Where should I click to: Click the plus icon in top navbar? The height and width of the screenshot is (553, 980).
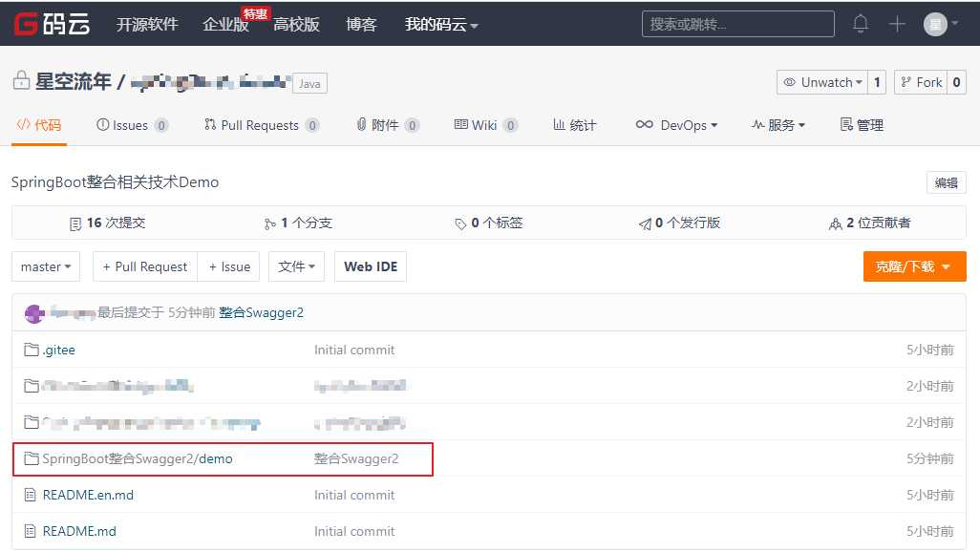click(x=897, y=24)
